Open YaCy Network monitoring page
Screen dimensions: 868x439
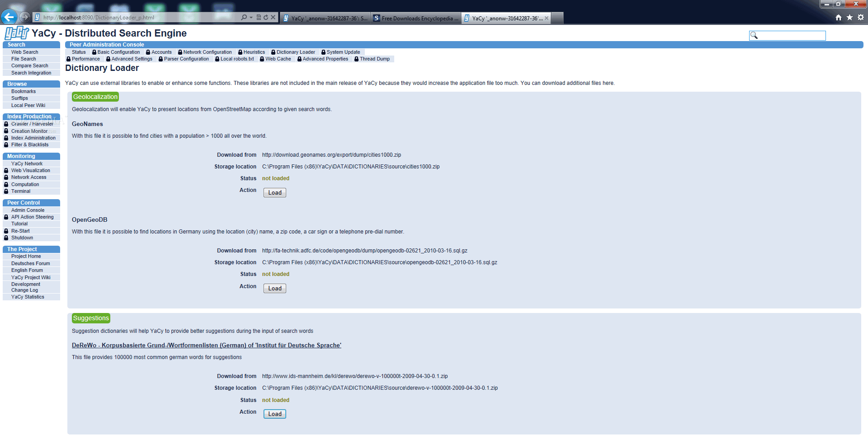pyautogui.click(x=27, y=163)
